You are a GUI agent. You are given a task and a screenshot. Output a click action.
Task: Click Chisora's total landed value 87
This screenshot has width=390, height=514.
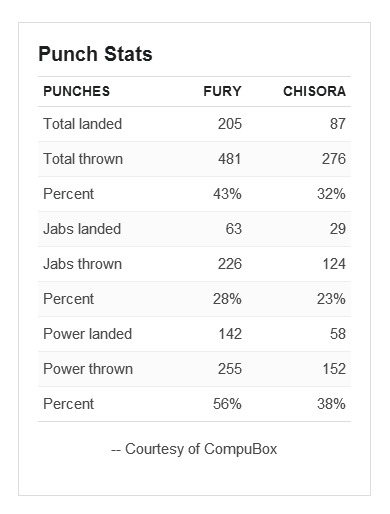[x=338, y=124]
